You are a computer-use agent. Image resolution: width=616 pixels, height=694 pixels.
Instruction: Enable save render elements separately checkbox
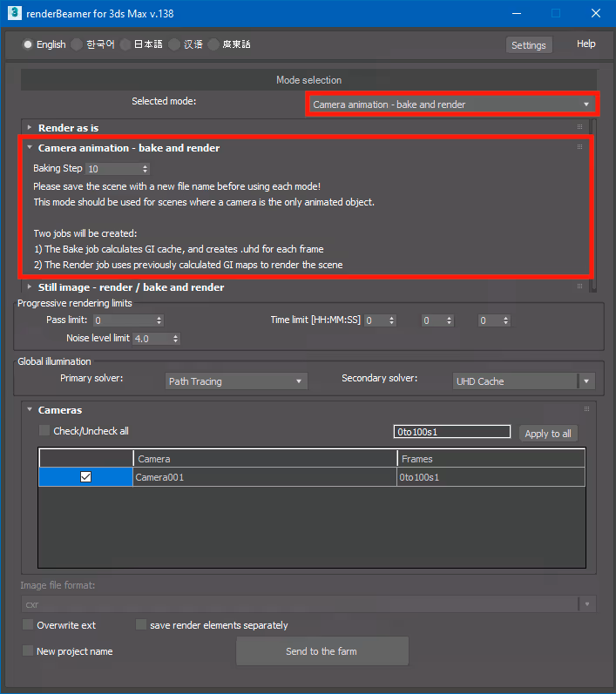click(x=141, y=624)
